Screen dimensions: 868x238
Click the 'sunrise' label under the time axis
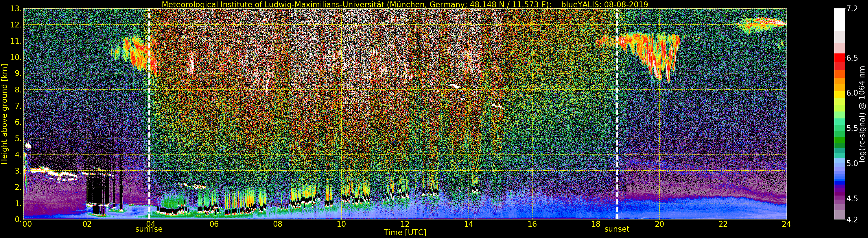pyautogui.click(x=149, y=229)
